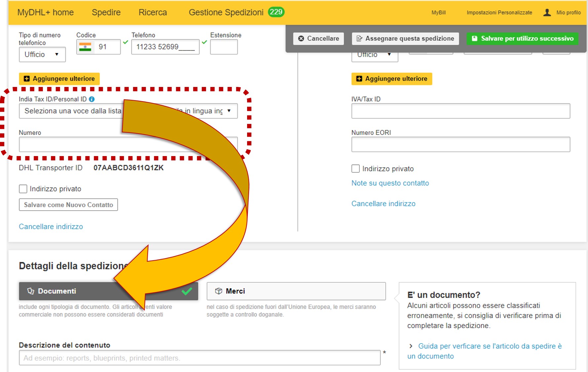The width and height of the screenshot is (588, 372).
Task: Click sender Telefono number field
Action: [x=165, y=47]
